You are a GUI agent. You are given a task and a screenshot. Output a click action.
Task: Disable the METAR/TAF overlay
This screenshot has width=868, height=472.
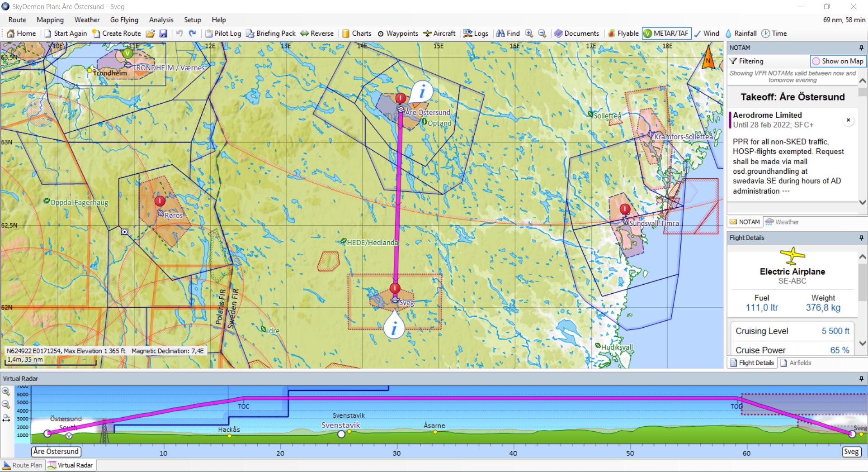(x=666, y=33)
